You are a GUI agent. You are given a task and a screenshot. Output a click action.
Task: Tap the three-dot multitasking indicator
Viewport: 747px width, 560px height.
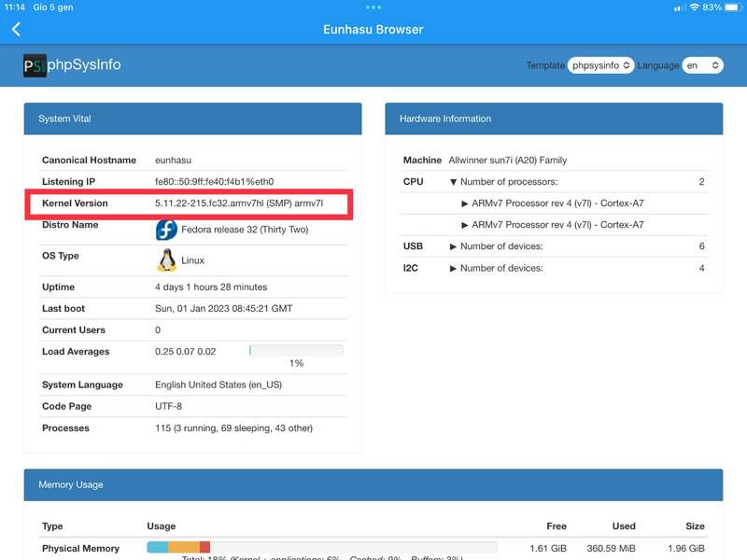373,7
